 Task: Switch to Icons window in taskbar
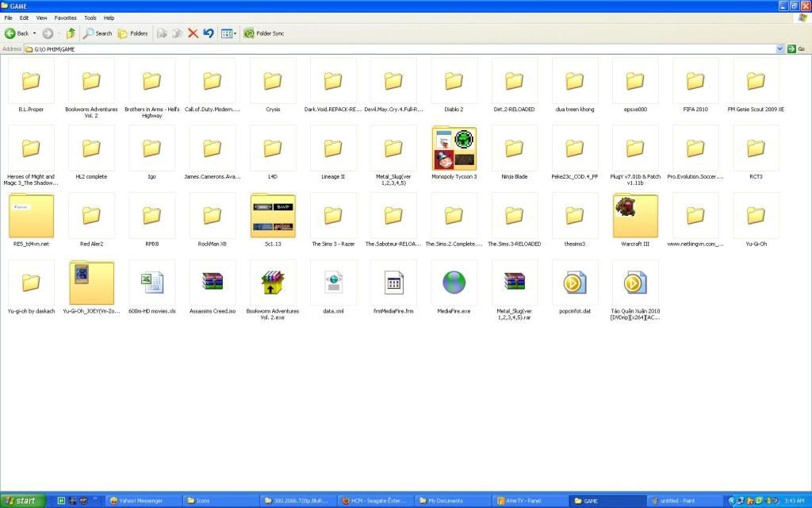coord(219,501)
